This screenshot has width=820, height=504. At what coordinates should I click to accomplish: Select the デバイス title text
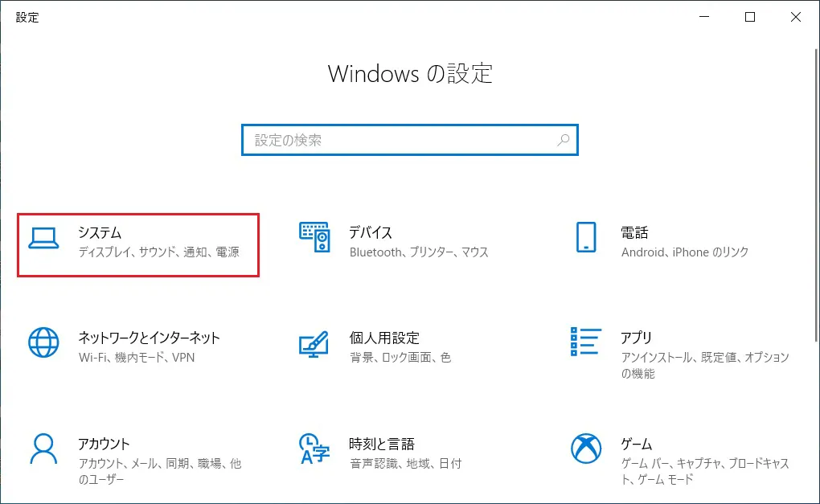pos(371,232)
